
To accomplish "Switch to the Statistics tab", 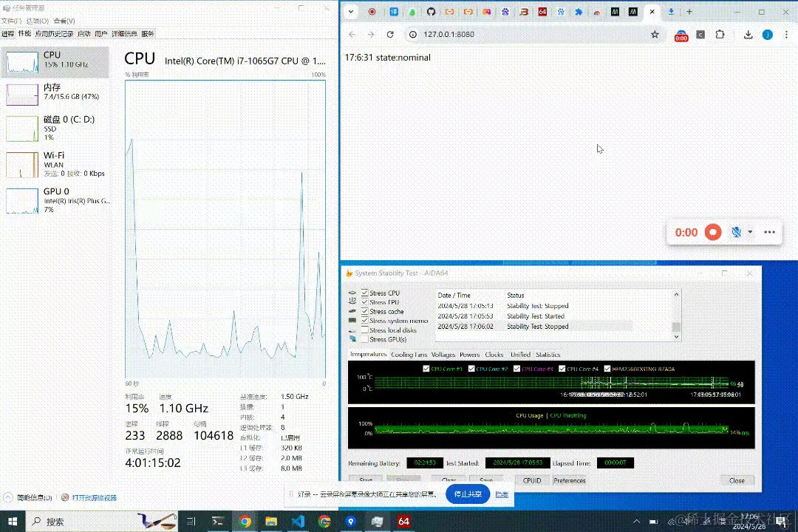I will tap(548, 355).
